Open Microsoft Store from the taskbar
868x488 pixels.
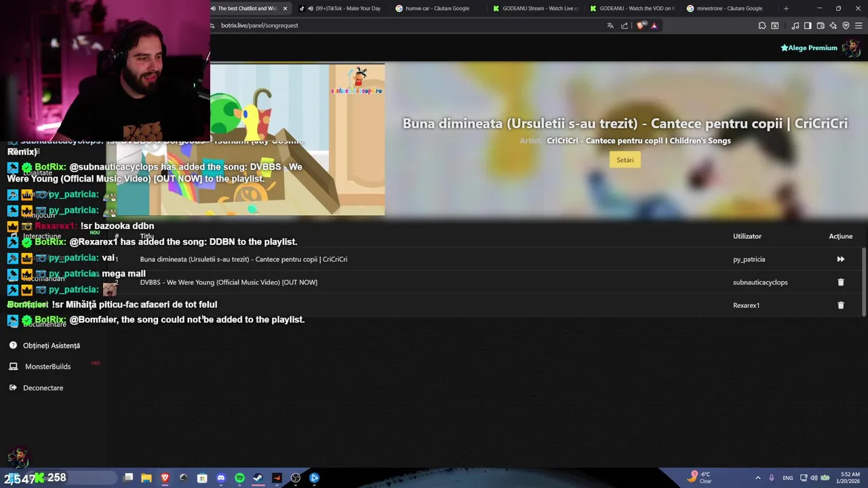[x=202, y=478]
